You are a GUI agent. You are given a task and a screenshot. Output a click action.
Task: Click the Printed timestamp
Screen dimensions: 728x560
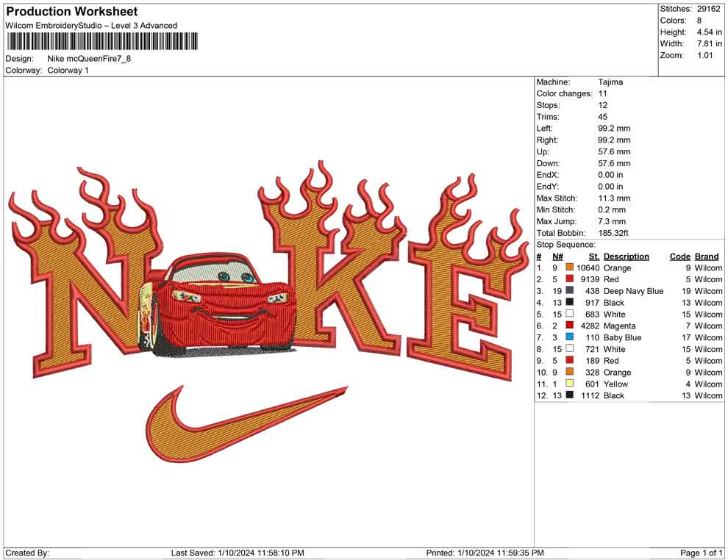(x=485, y=553)
